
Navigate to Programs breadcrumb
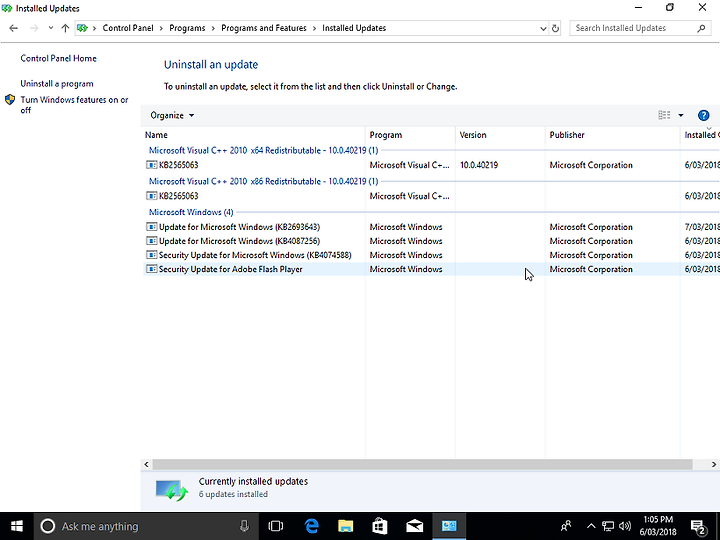(187, 28)
